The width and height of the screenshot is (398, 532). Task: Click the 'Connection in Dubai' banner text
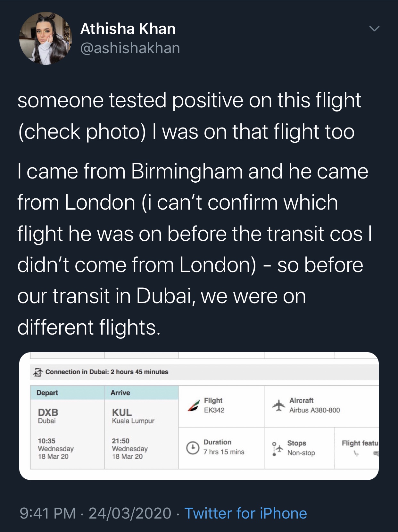coord(107,372)
